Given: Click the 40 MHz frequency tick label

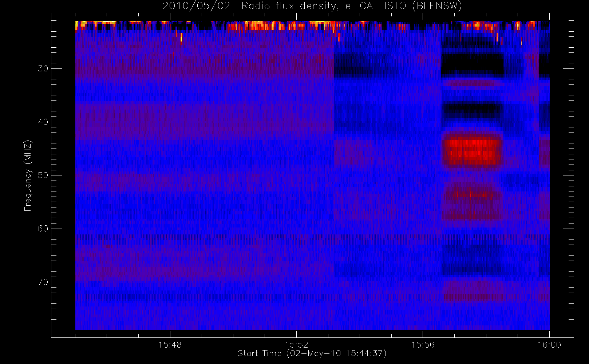Looking at the screenshot, I should (43, 122).
